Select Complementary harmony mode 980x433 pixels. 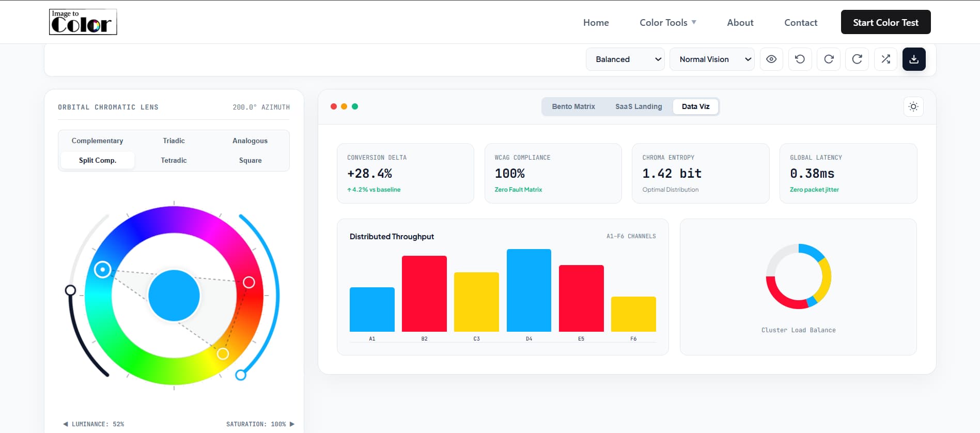tap(98, 141)
